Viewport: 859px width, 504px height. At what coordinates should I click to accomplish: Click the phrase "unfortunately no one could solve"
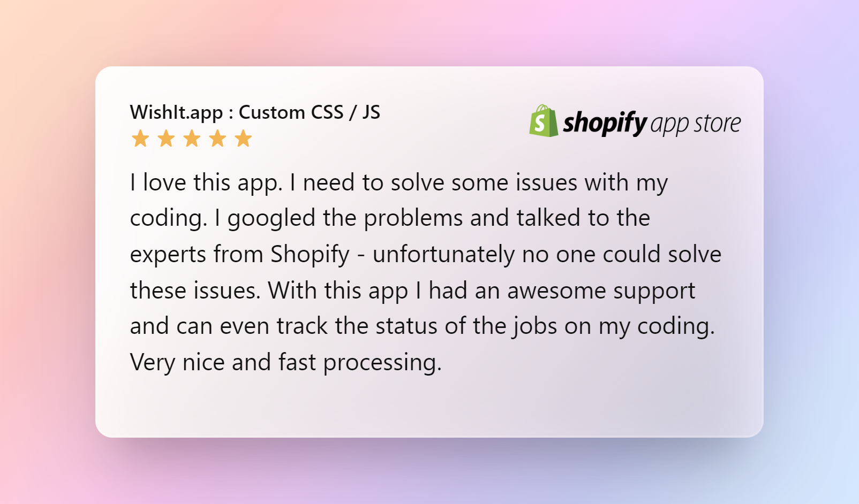tap(547, 254)
